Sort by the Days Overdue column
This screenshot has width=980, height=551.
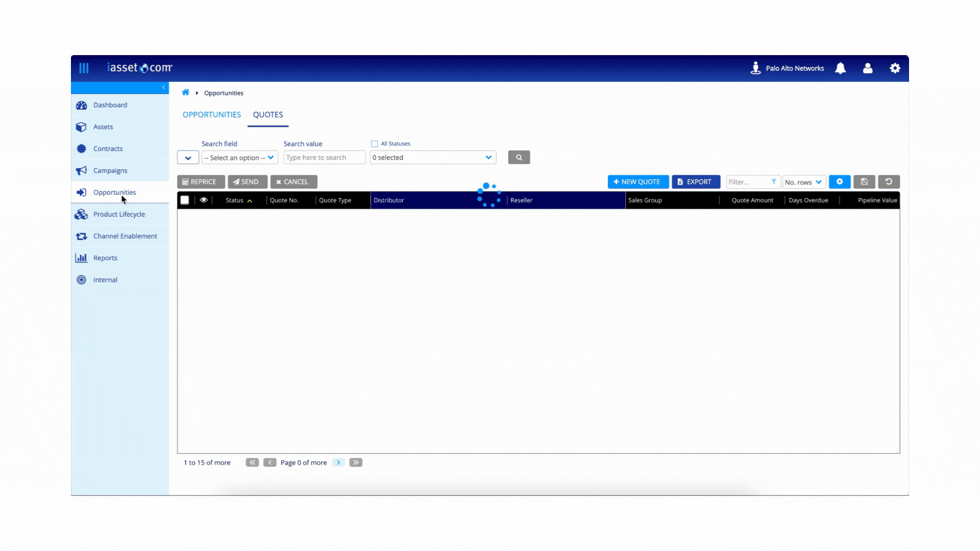click(808, 201)
